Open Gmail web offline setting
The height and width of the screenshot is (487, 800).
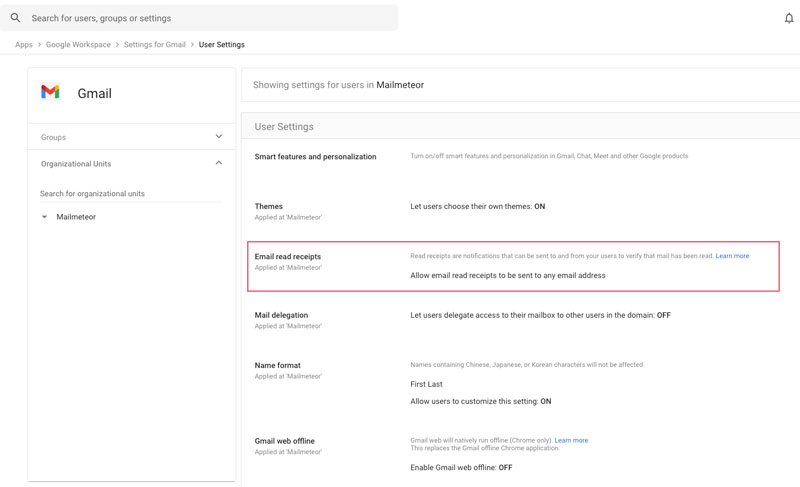coord(284,441)
